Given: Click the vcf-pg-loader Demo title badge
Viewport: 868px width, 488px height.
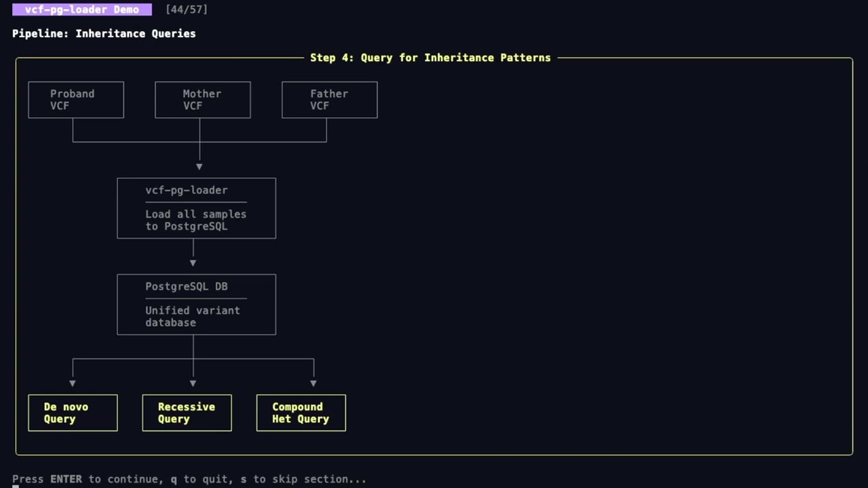Looking at the screenshot, I should click(81, 9).
